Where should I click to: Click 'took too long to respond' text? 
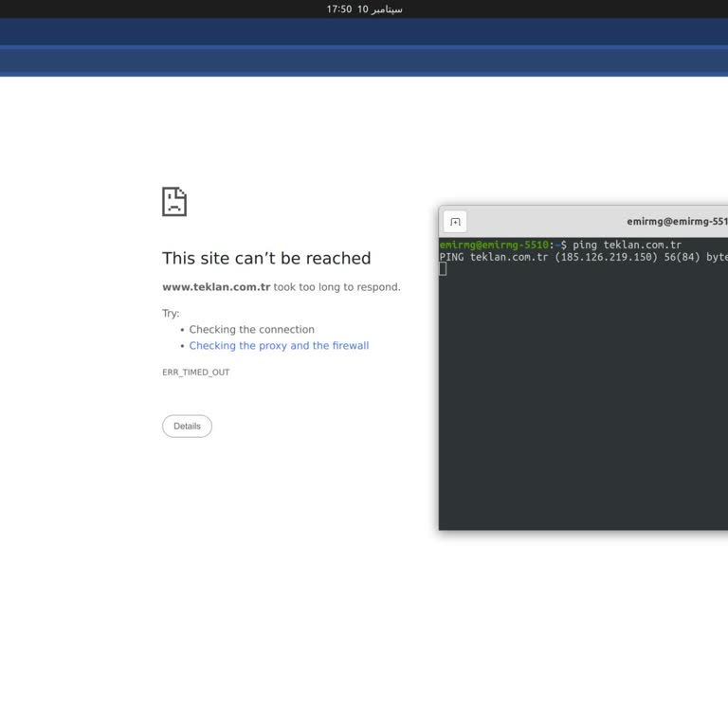(337, 287)
